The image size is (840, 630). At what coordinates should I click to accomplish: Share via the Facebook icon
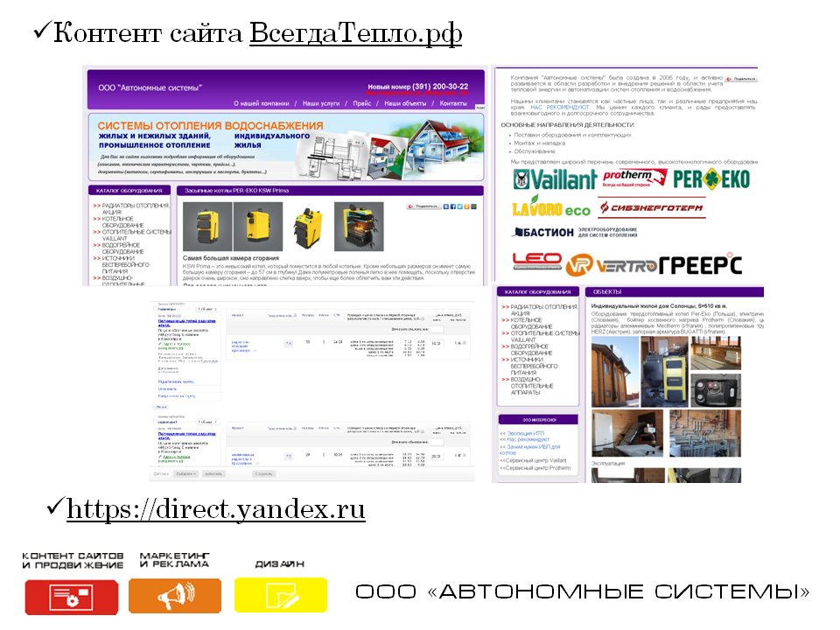tap(452, 206)
